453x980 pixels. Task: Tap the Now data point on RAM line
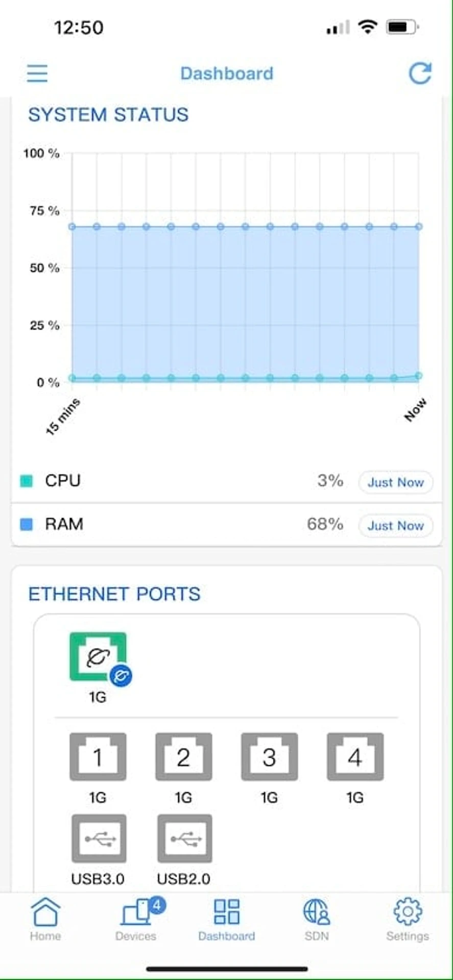coord(419,227)
